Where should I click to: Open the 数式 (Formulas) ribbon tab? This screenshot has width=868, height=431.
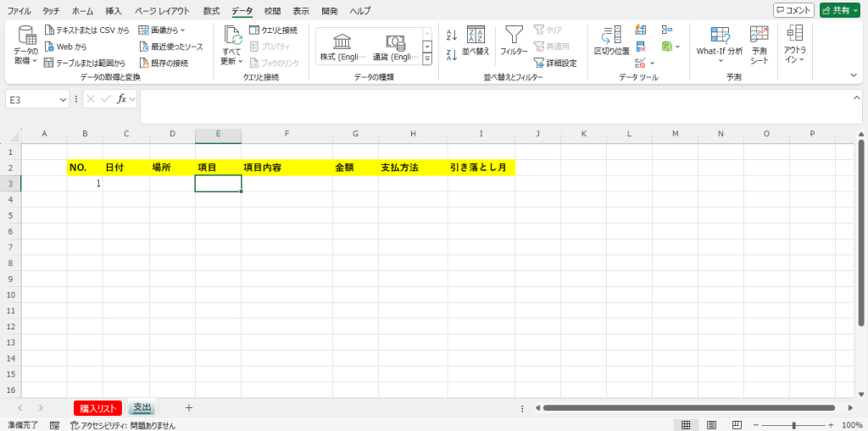[x=211, y=11]
